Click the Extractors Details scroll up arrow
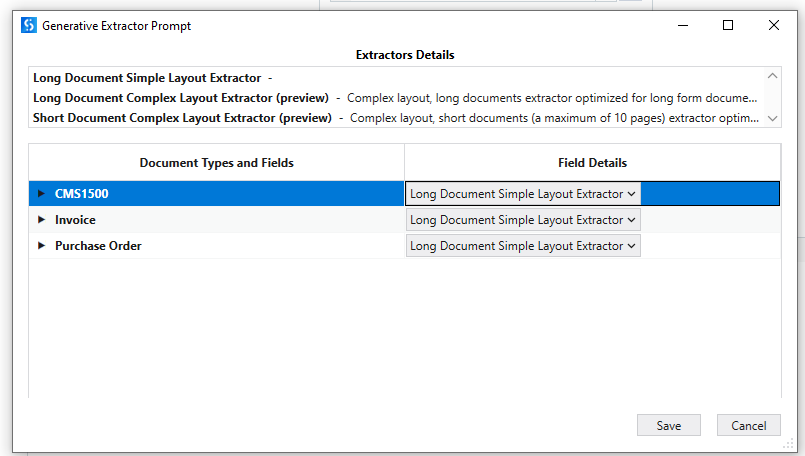This screenshot has height=456, width=805. [772, 76]
